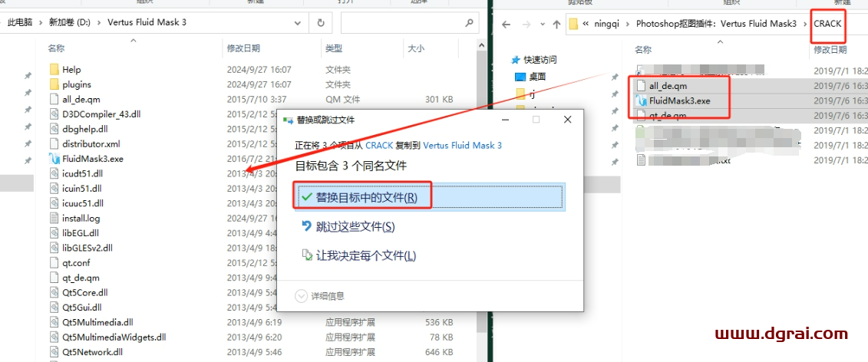Open Vertus Fluid Mask 3 destination link
The width and height of the screenshot is (868, 362).
[462, 146]
